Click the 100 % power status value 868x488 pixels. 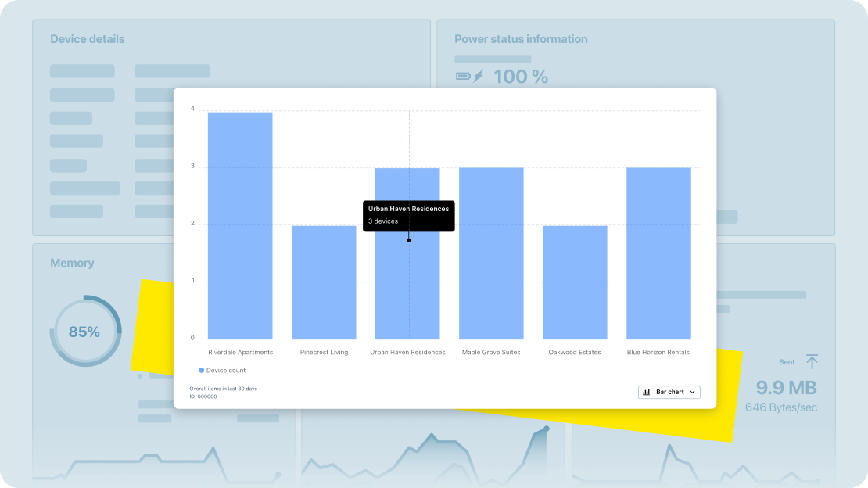(519, 76)
